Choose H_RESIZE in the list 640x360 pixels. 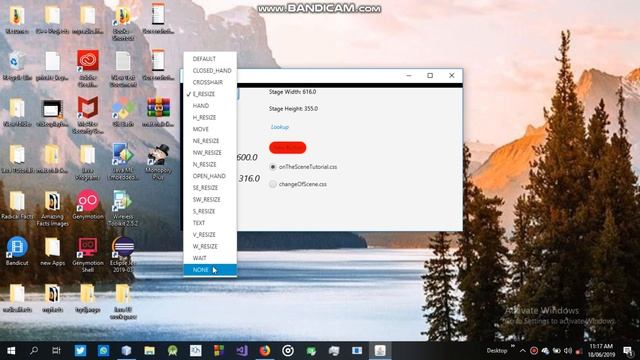tap(210, 118)
